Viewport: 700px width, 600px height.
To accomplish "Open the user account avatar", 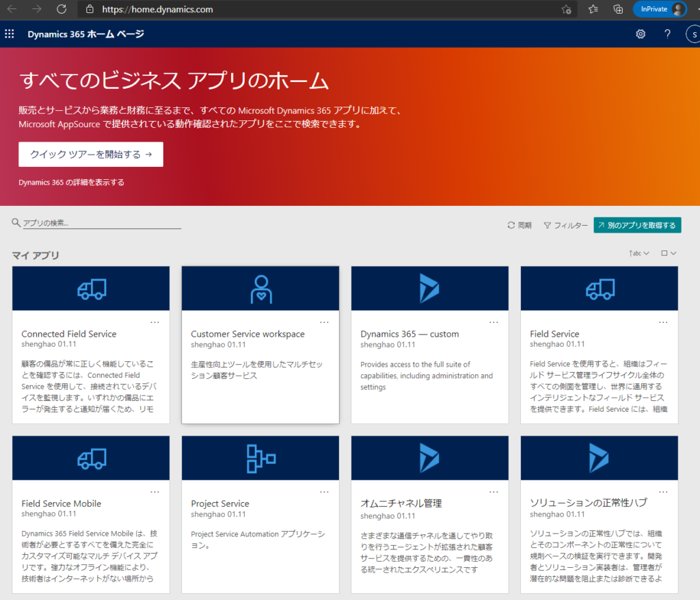I will point(694,34).
